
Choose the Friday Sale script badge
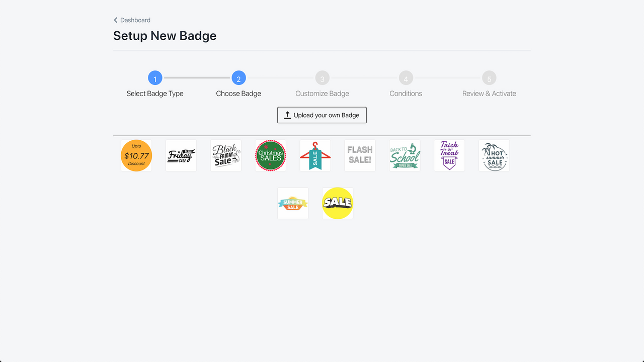click(x=181, y=155)
